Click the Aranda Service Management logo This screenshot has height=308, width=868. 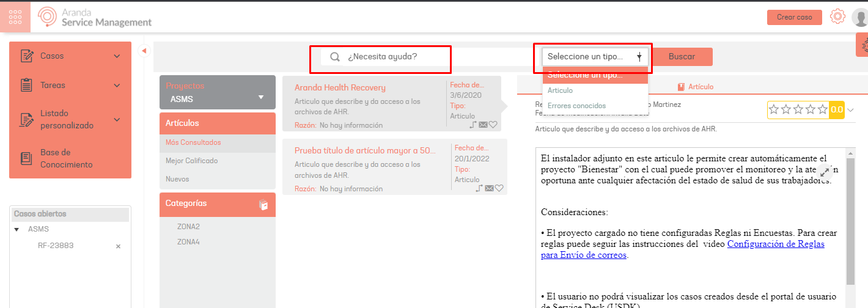(x=95, y=17)
